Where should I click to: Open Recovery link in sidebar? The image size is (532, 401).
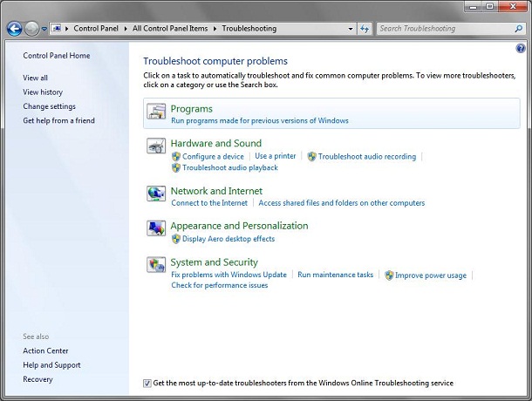tap(38, 379)
